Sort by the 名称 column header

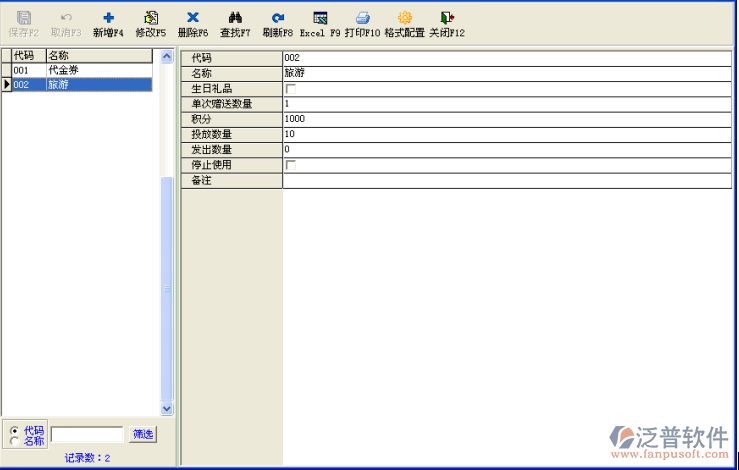[98, 56]
